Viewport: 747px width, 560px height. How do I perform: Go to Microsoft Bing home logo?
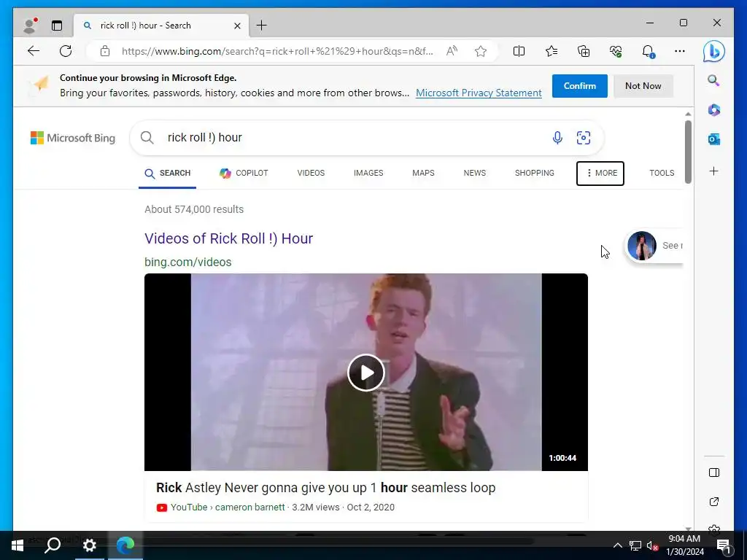(73, 138)
